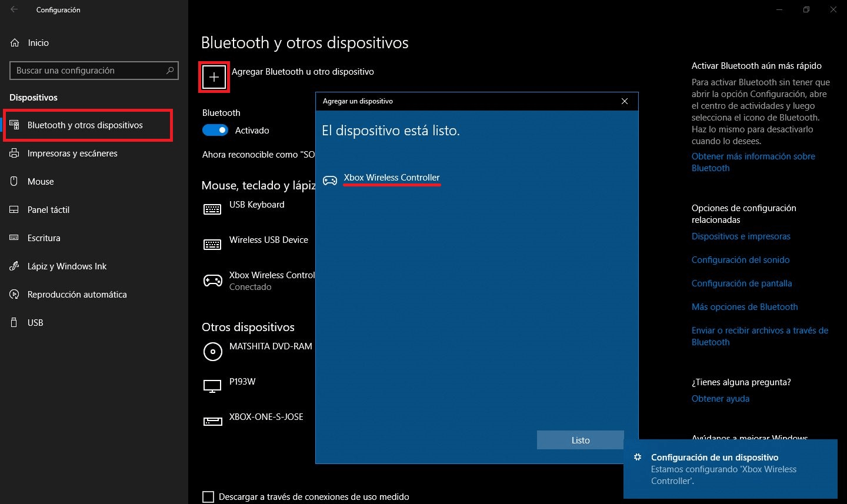Click the P193W monitor icon

(x=212, y=386)
